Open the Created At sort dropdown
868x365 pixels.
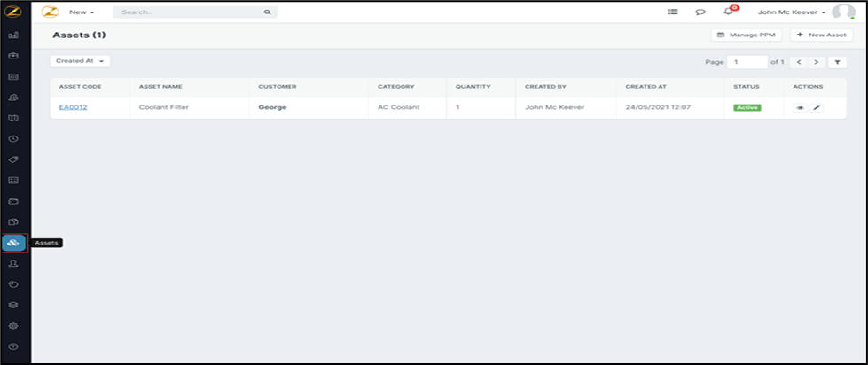point(81,61)
